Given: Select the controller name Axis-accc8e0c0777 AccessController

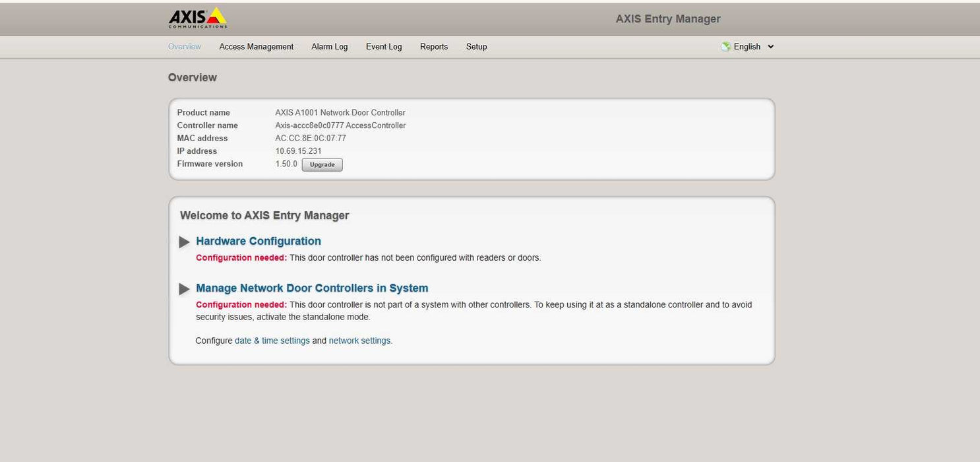Looking at the screenshot, I should [340, 125].
